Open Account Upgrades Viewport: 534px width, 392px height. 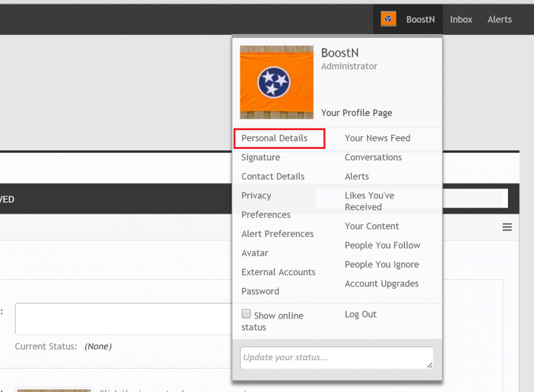click(381, 284)
